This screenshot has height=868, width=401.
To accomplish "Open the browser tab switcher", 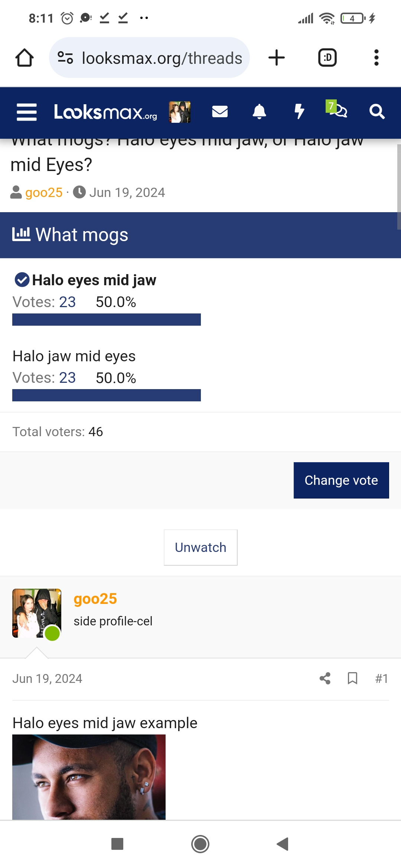I will (x=327, y=58).
